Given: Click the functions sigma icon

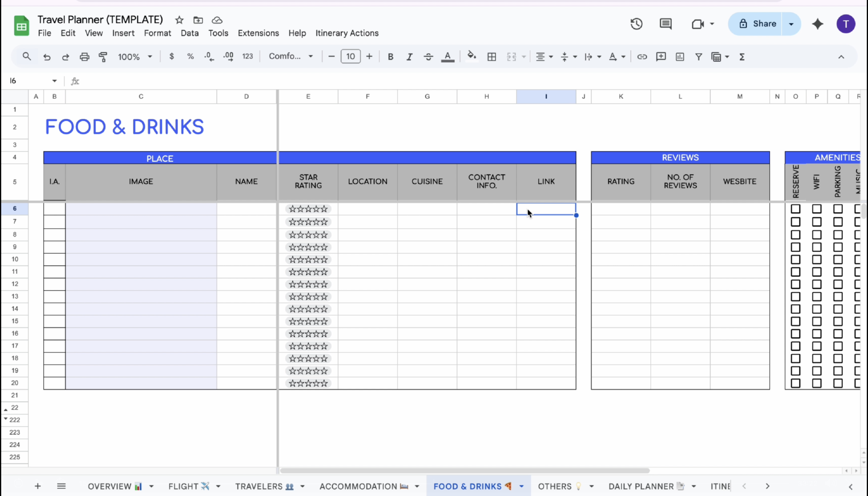Looking at the screenshot, I should [742, 57].
